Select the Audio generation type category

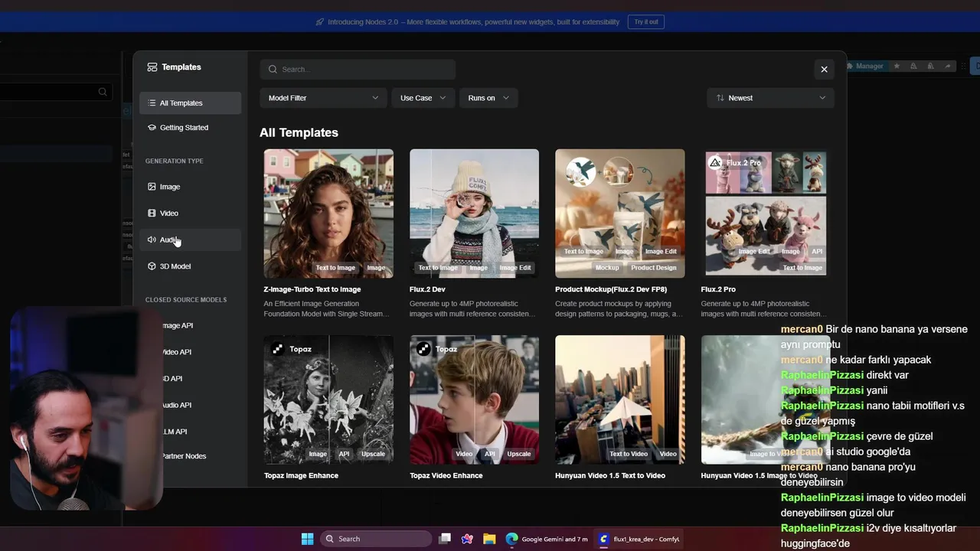pyautogui.click(x=190, y=240)
